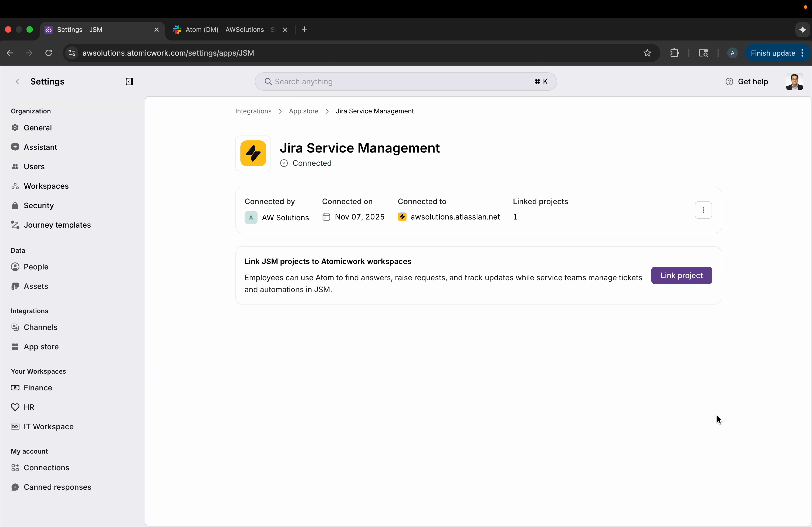Navigate to App store via breadcrumb
The height and width of the screenshot is (527, 812).
point(303,111)
